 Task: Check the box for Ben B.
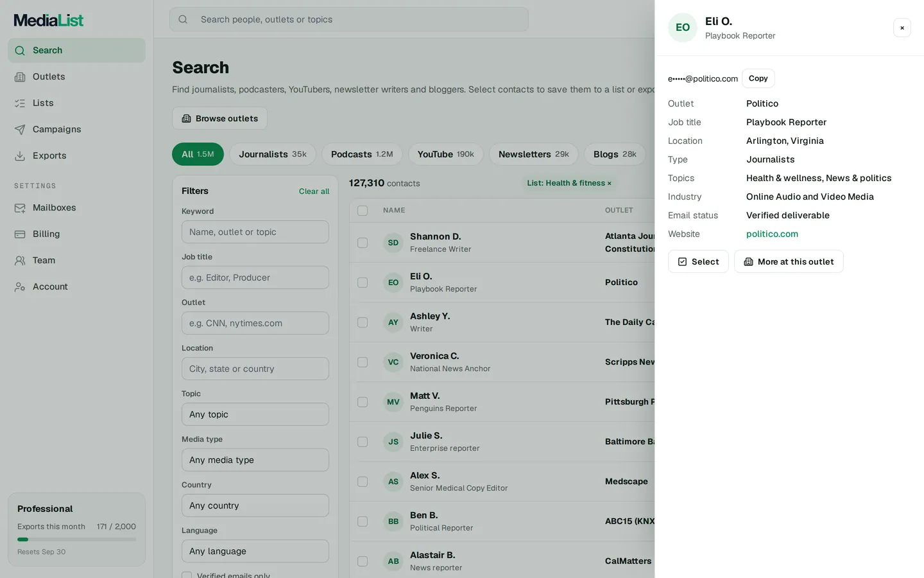[x=363, y=521]
